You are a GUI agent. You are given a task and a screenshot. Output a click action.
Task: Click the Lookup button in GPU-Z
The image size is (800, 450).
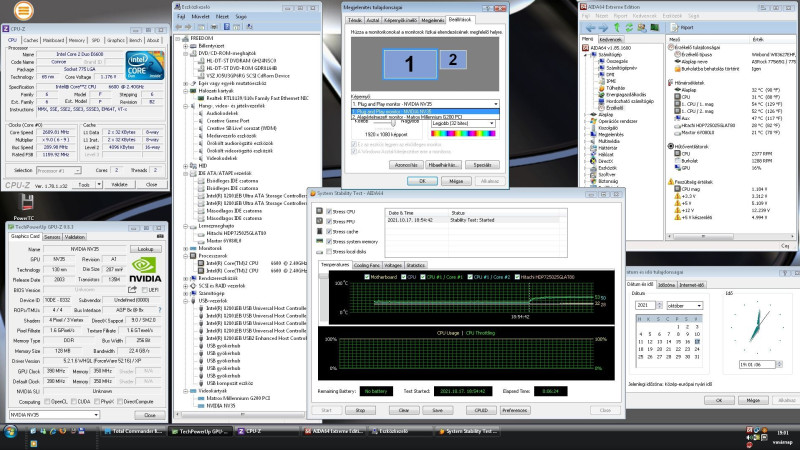coord(145,249)
